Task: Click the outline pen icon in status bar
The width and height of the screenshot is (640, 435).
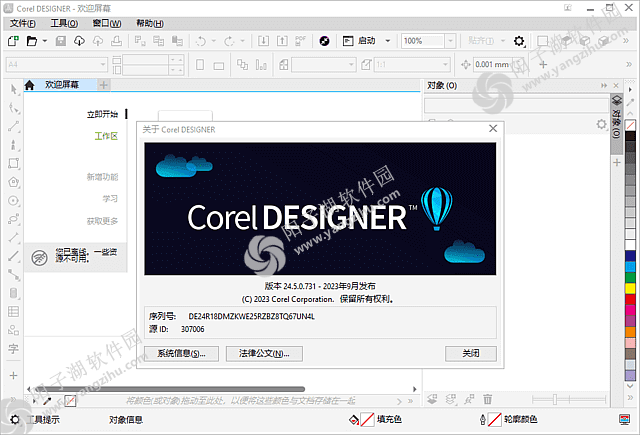Action: [x=483, y=419]
